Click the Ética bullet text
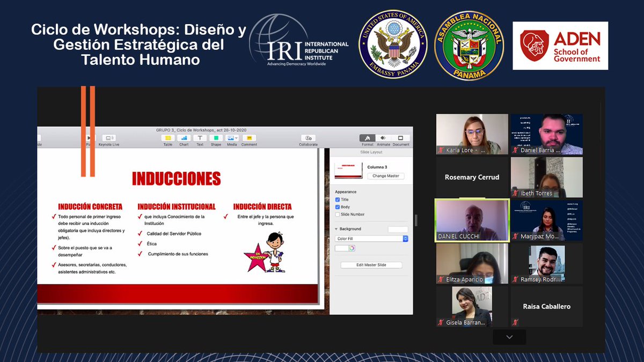This screenshot has height=362, width=644. click(x=152, y=243)
